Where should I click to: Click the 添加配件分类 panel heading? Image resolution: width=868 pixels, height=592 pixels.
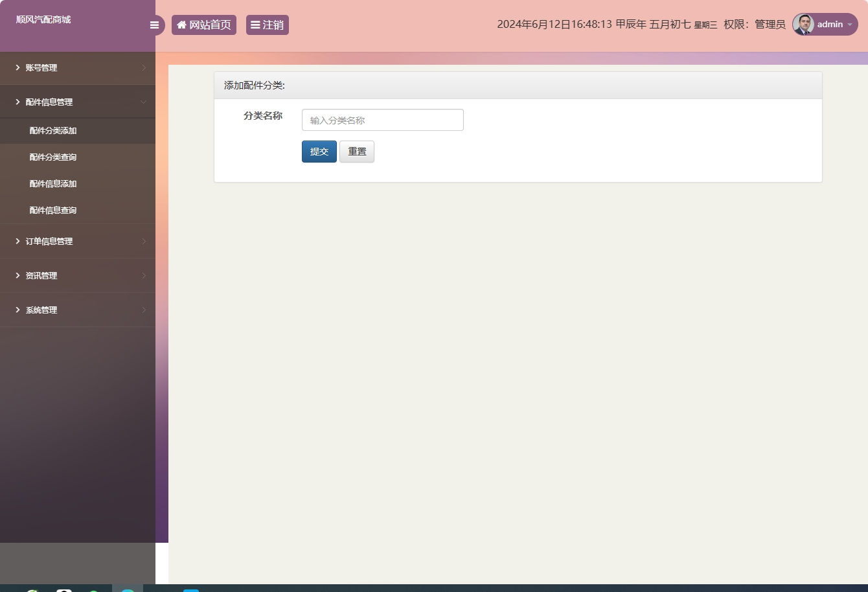[255, 85]
